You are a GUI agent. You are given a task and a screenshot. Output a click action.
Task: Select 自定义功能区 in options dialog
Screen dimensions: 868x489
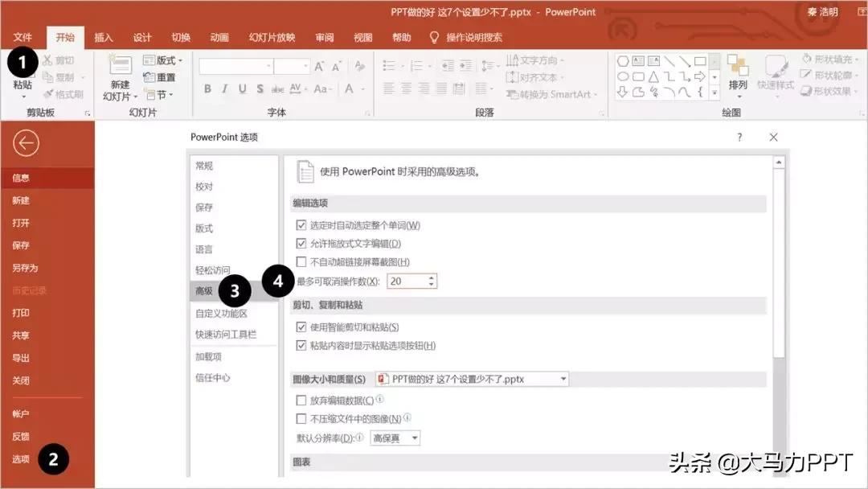click(x=222, y=313)
